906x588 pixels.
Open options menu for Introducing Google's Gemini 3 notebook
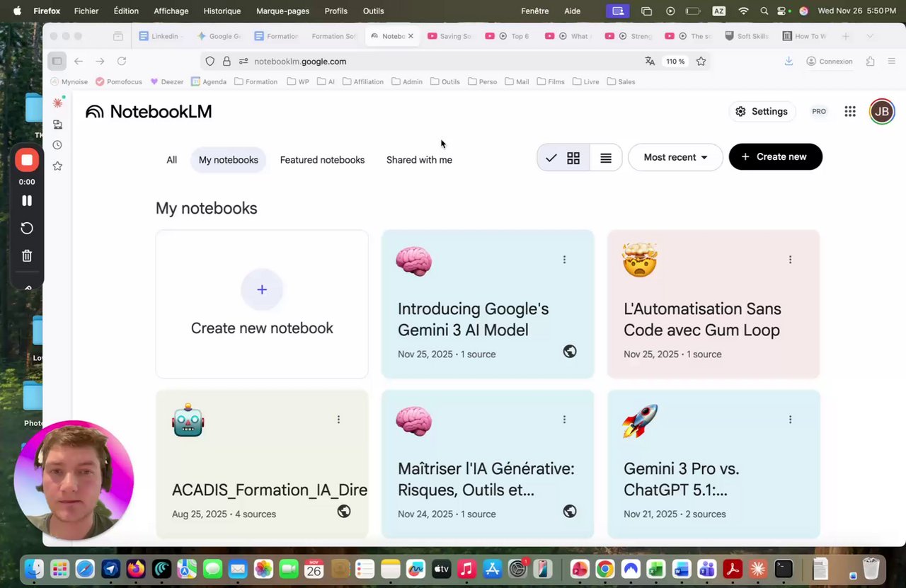(x=564, y=260)
